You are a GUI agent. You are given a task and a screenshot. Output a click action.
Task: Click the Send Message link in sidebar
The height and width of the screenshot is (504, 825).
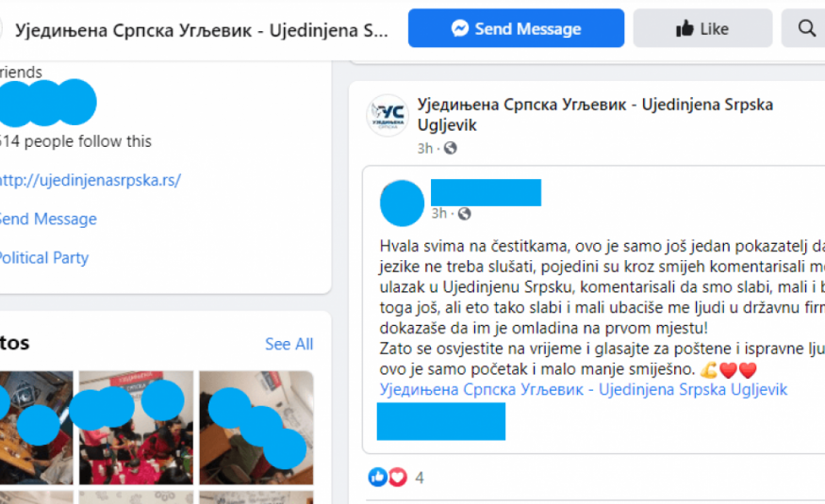[48, 219]
